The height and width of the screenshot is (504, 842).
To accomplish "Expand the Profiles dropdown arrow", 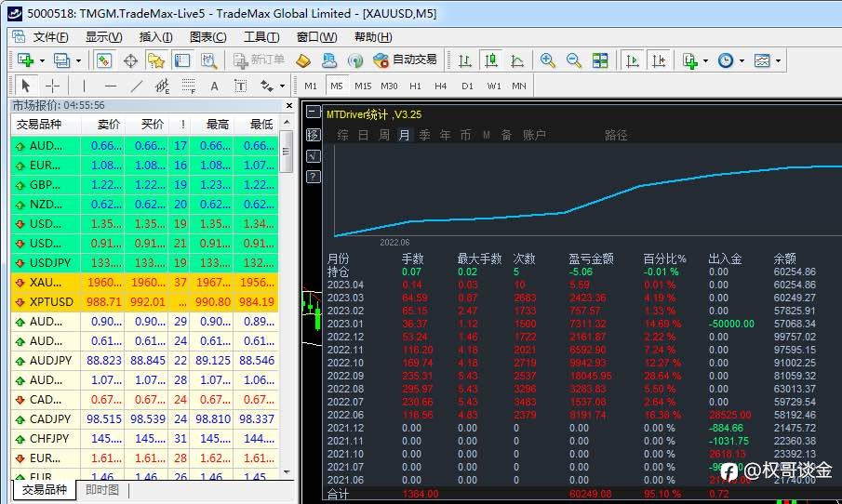I will pyautogui.click(x=78, y=60).
